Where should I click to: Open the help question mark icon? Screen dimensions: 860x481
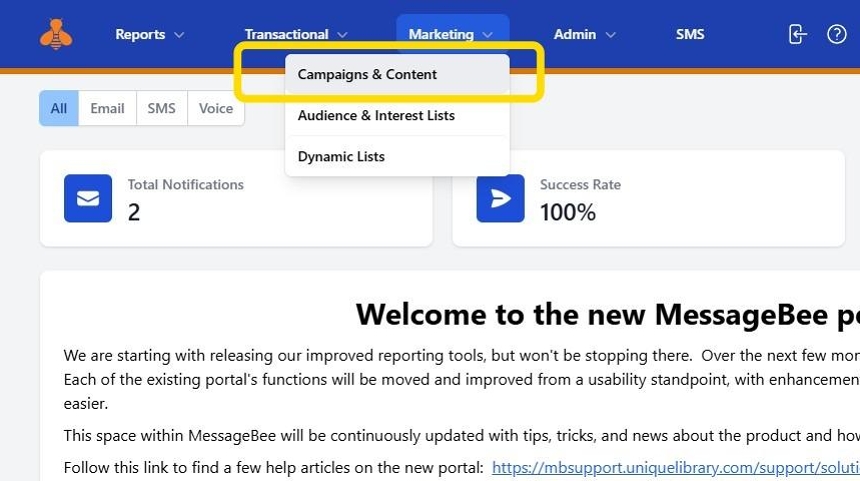coord(836,34)
